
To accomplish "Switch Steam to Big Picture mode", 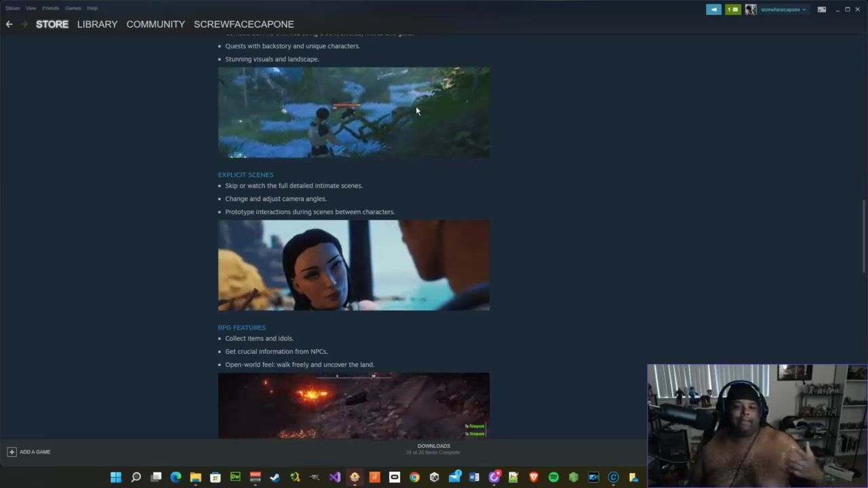I will pyautogui.click(x=821, y=9).
